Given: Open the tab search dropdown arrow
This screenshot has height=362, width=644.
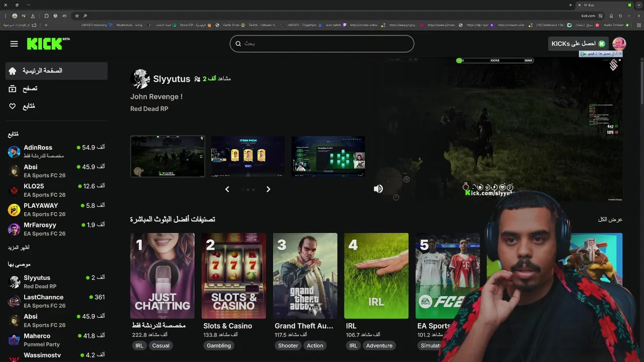Looking at the screenshot, I should [638, 5].
